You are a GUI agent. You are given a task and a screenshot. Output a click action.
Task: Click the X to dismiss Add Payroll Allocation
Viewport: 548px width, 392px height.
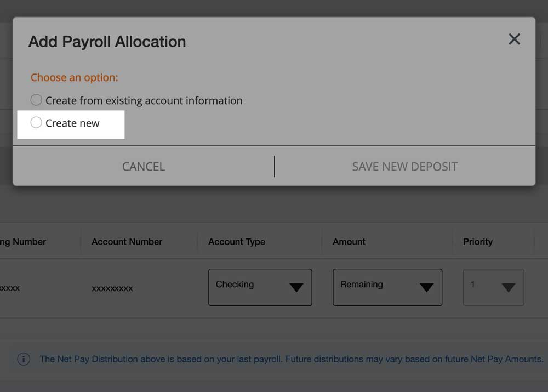coord(513,39)
